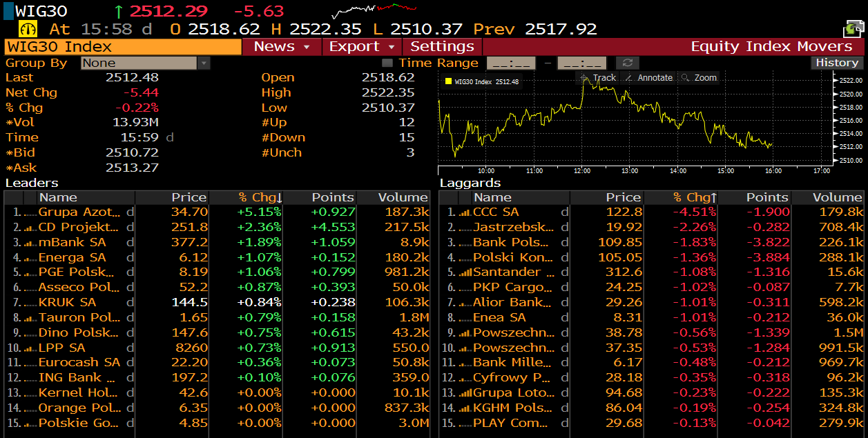The height and width of the screenshot is (438, 868).
Task: Click the volume bar icon beside KGHM Pols
Action: pos(465,408)
